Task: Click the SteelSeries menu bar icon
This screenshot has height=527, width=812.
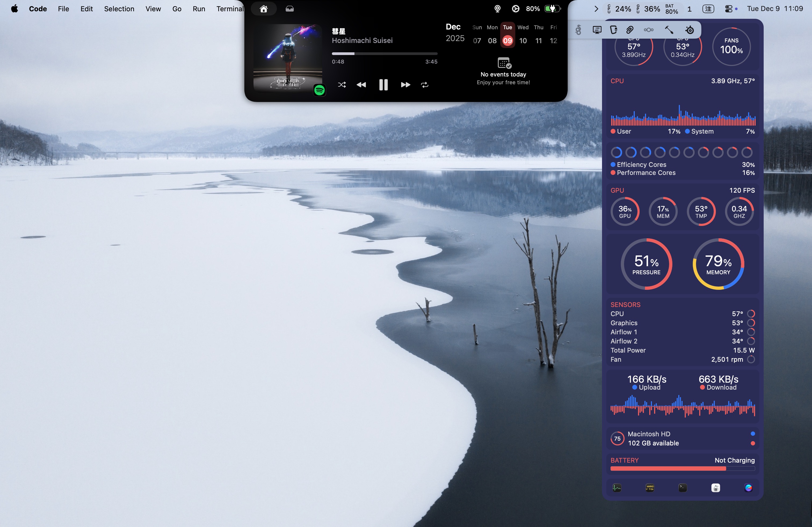Action: (690, 30)
